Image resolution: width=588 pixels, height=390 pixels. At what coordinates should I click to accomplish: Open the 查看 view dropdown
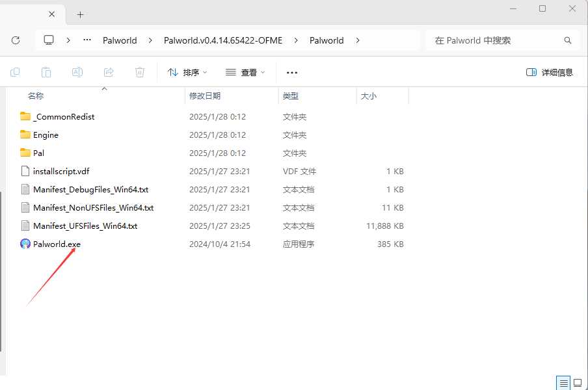tap(245, 72)
